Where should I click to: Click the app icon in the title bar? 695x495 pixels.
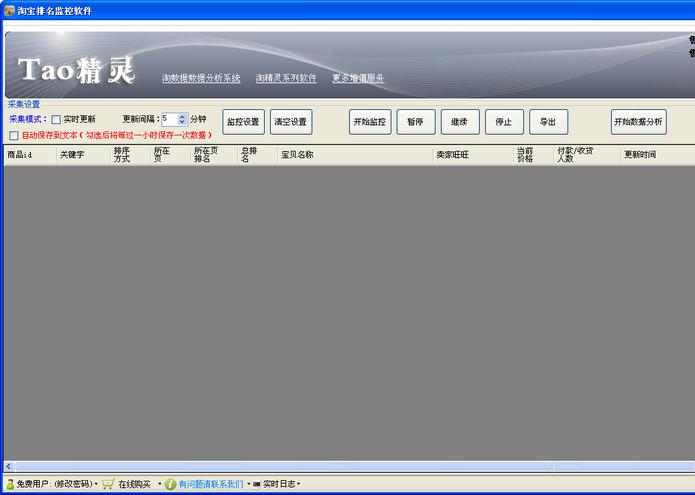[x=9, y=10]
